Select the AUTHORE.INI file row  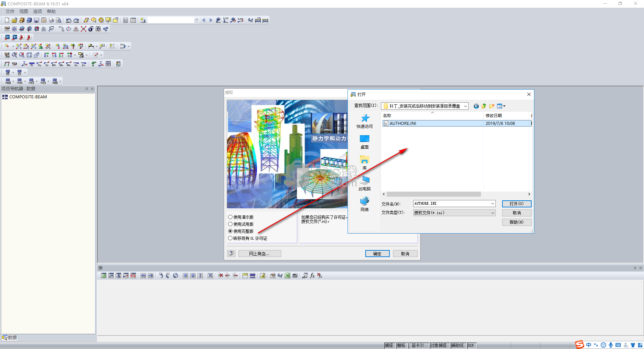click(457, 123)
